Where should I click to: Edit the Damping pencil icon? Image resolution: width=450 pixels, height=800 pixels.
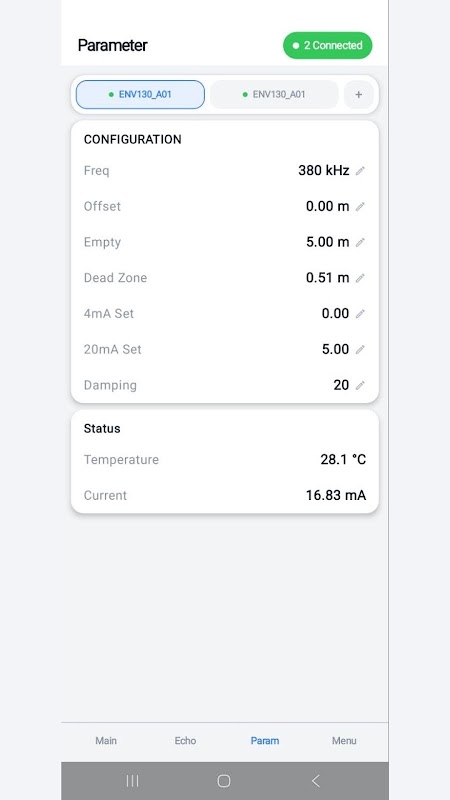pos(360,385)
